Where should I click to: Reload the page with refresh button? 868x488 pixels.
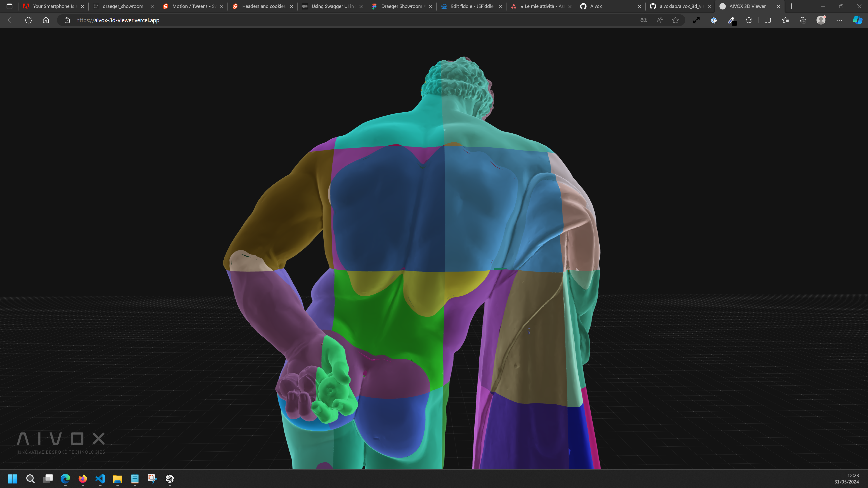pos(28,20)
